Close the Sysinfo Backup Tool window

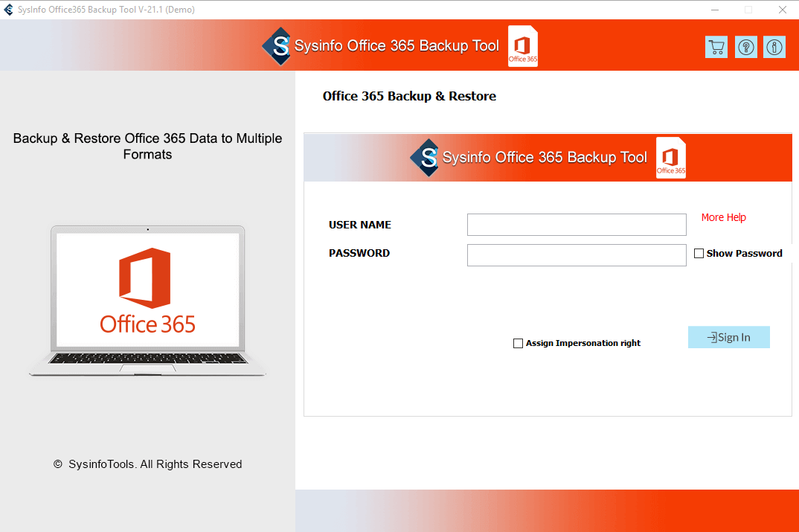click(x=782, y=10)
